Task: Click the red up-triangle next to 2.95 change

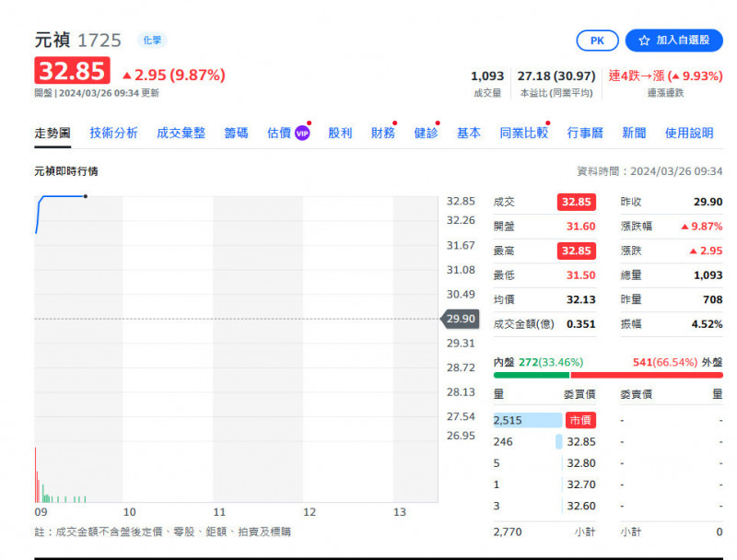Action: click(127, 75)
